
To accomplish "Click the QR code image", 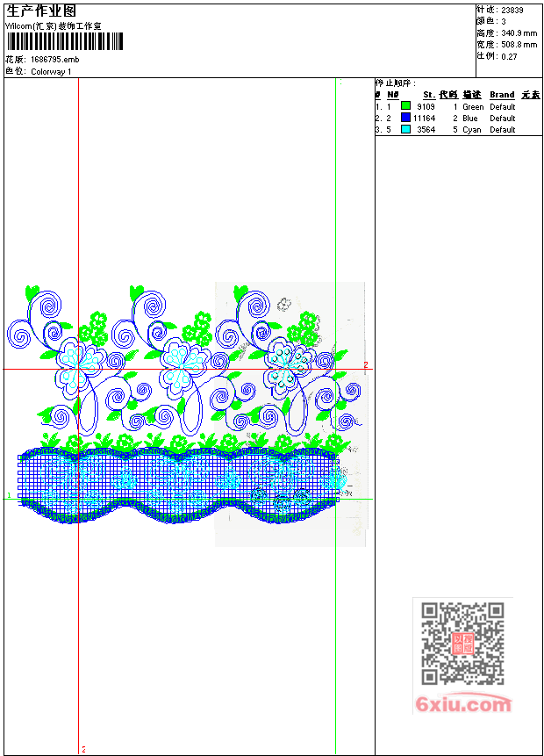I will pos(462,644).
